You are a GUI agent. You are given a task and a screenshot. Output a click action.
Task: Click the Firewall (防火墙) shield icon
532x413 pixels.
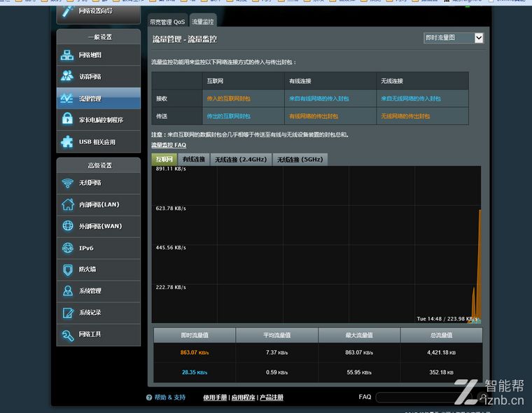point(68,269)
